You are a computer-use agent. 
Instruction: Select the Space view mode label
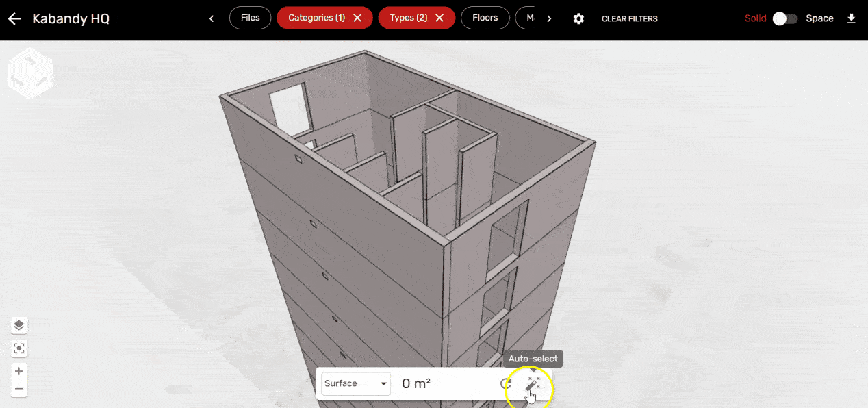(819, 18)
